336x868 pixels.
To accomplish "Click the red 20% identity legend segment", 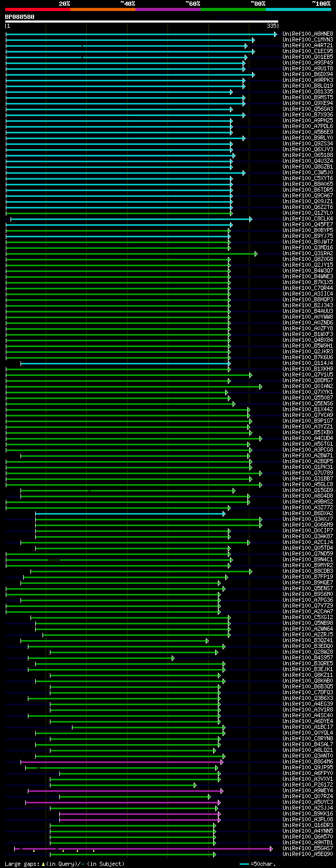I will tap(38, 9).
